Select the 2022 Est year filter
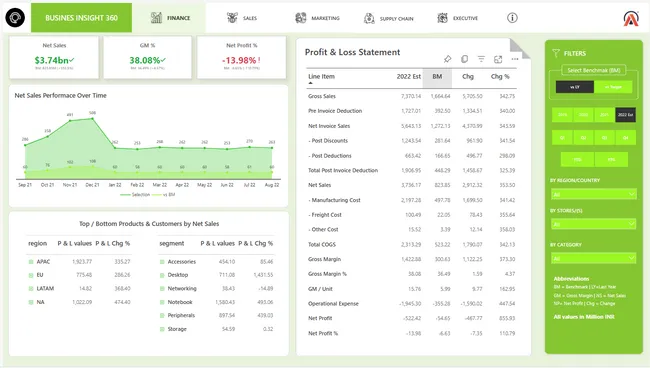Image resolution: width=650 pixels, height=368 pixels. [625, 115]
